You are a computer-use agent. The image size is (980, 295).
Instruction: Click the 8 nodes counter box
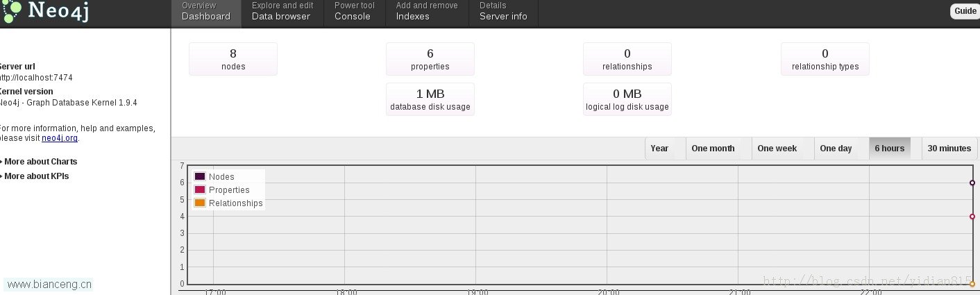click(x=233, y=59)
